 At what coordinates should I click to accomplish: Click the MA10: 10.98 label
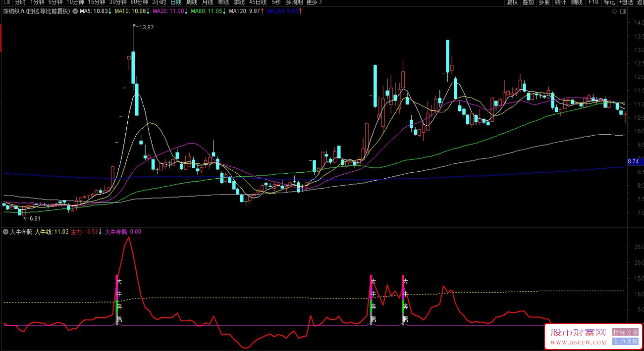pos(130,11)
